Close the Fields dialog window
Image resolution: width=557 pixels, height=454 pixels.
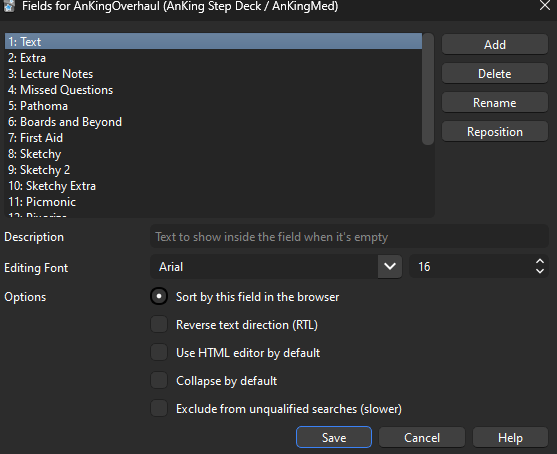pyautogui.click(x=545, y=5)
